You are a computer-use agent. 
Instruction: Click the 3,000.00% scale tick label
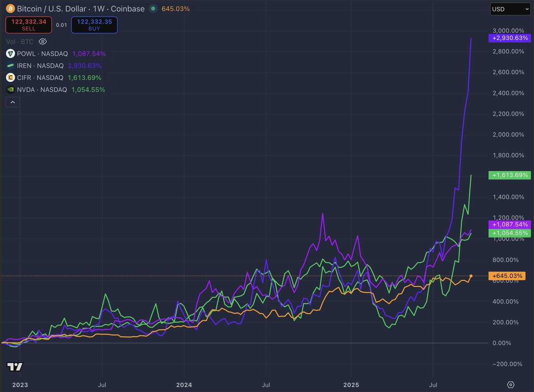[507, 30]
